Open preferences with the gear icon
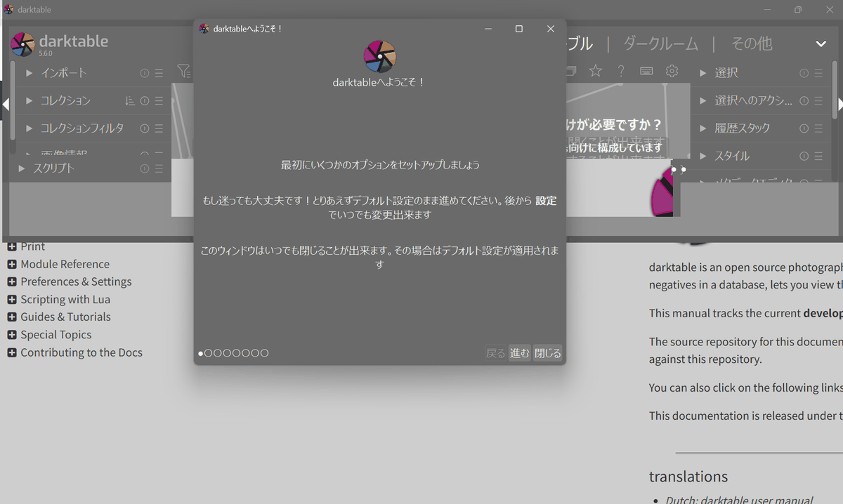The image size is (843, 504). click(x=672, y=71)
